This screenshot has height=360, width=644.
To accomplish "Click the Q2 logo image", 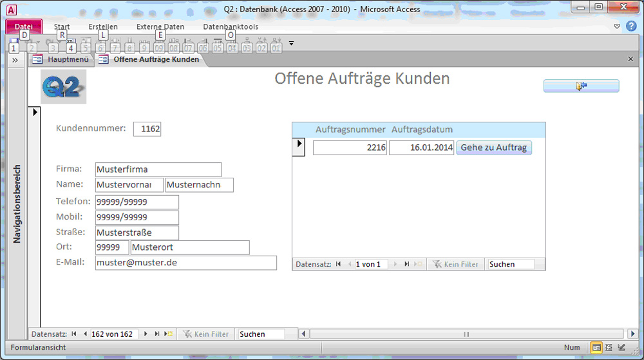I will tap(63, 86).
